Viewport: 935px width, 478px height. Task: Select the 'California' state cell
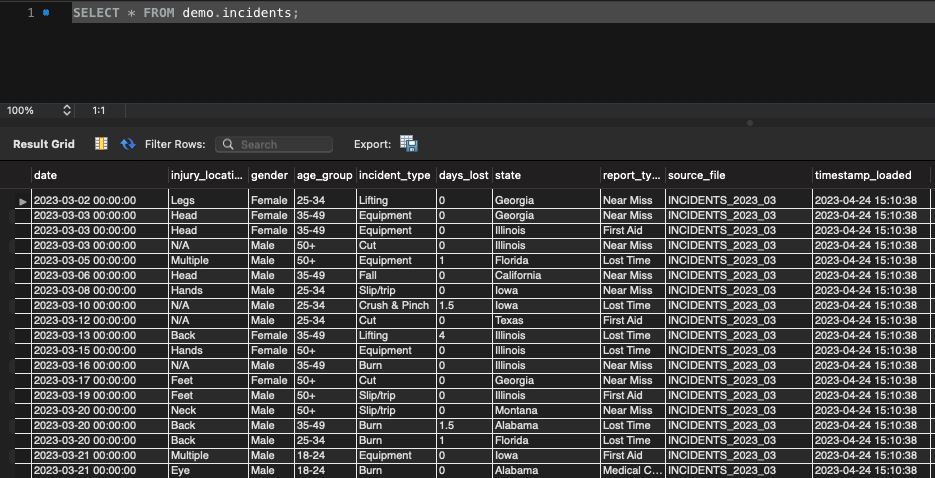[x=546, y=275]
